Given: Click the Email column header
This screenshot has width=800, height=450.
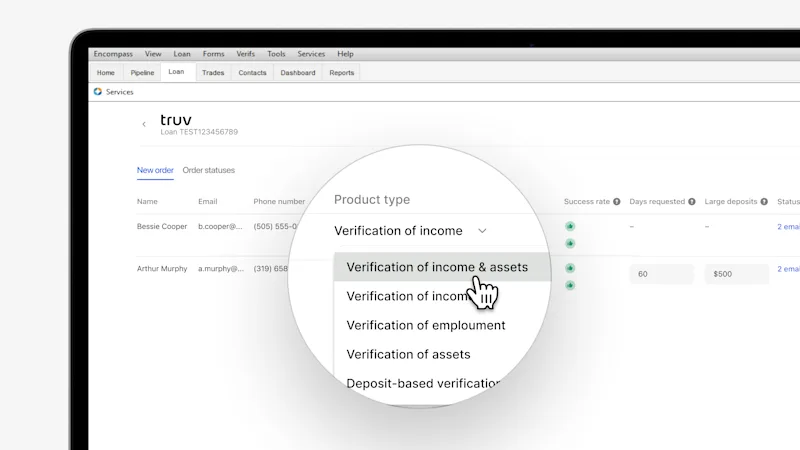Looking at the screenshot, I should (x=208, y=202).
